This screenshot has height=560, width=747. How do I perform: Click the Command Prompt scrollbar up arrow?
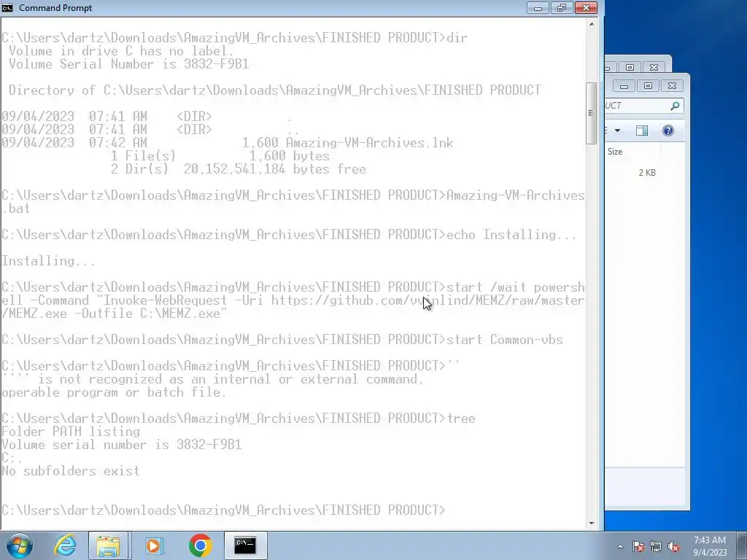[591, 24]
